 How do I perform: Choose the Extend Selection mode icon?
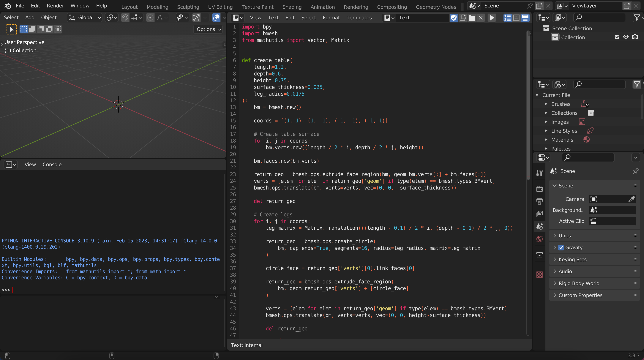pos(32,29)
